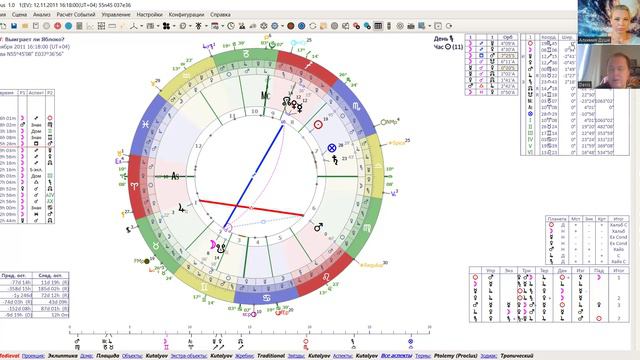Click the wide rectangle toolbar icon
Image resolution: width=640 pixels, height=360 pixels.
tap(112, 26)
